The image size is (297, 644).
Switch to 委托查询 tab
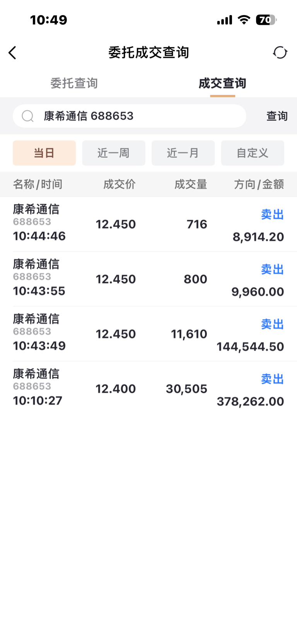click(74, 83)
